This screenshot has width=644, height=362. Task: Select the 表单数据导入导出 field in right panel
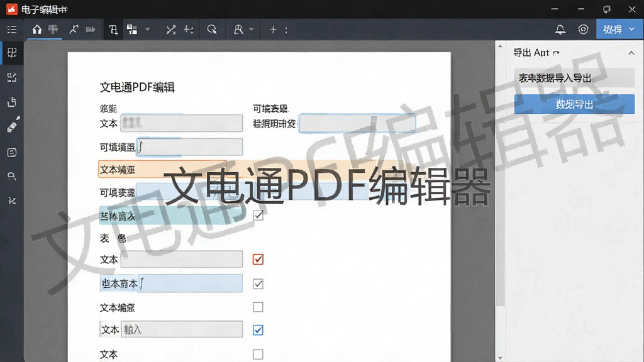pos(574,78)
